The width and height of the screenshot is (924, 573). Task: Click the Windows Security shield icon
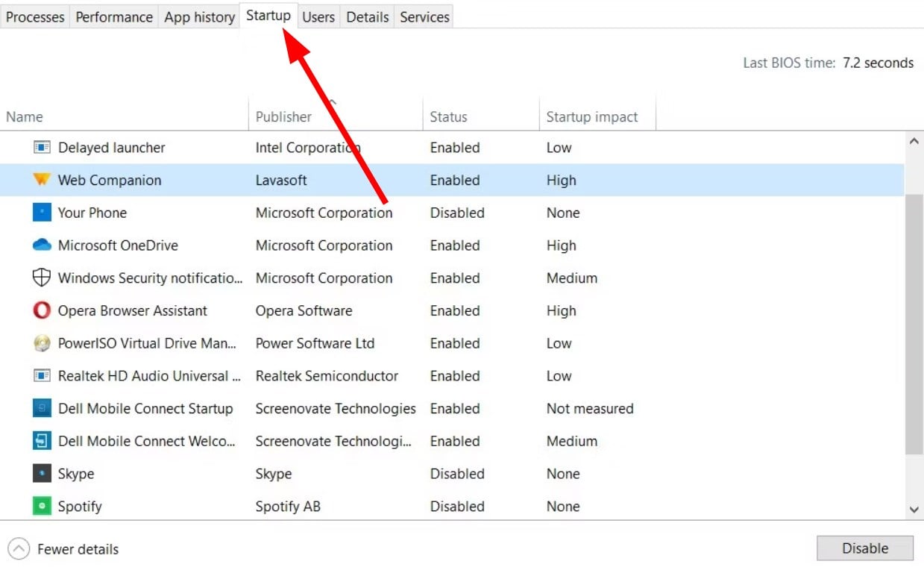[42, 278]
